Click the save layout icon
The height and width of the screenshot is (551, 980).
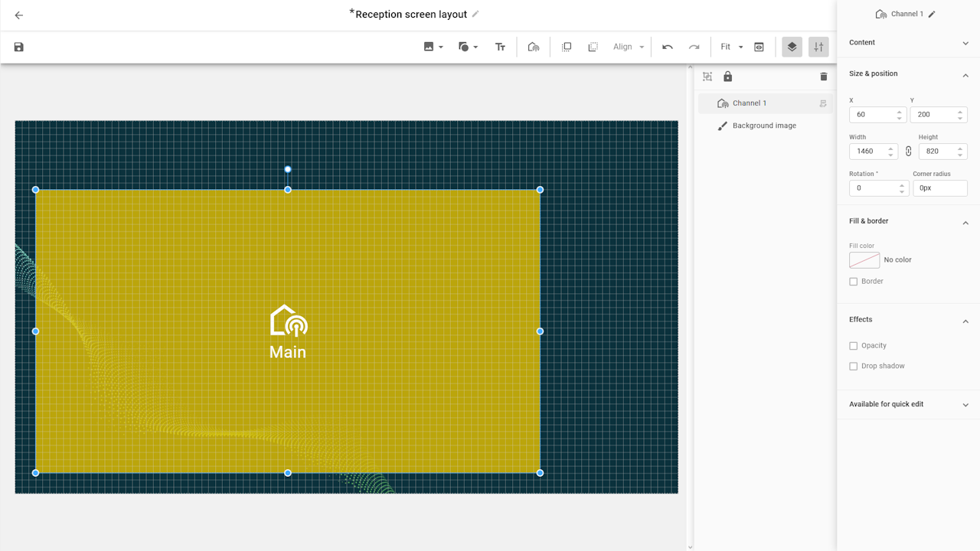point(19,47)
